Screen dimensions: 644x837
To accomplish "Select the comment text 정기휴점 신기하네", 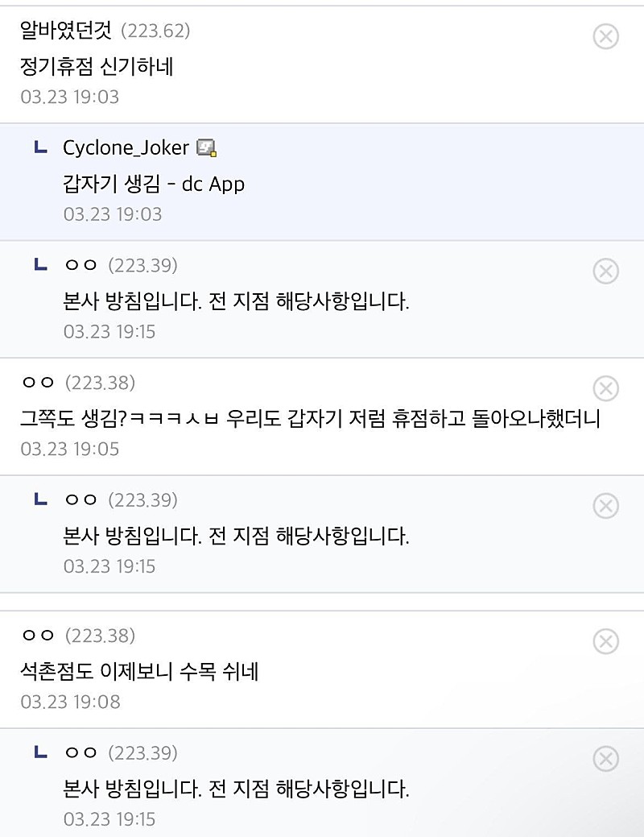I will click(x=97, y=66).
